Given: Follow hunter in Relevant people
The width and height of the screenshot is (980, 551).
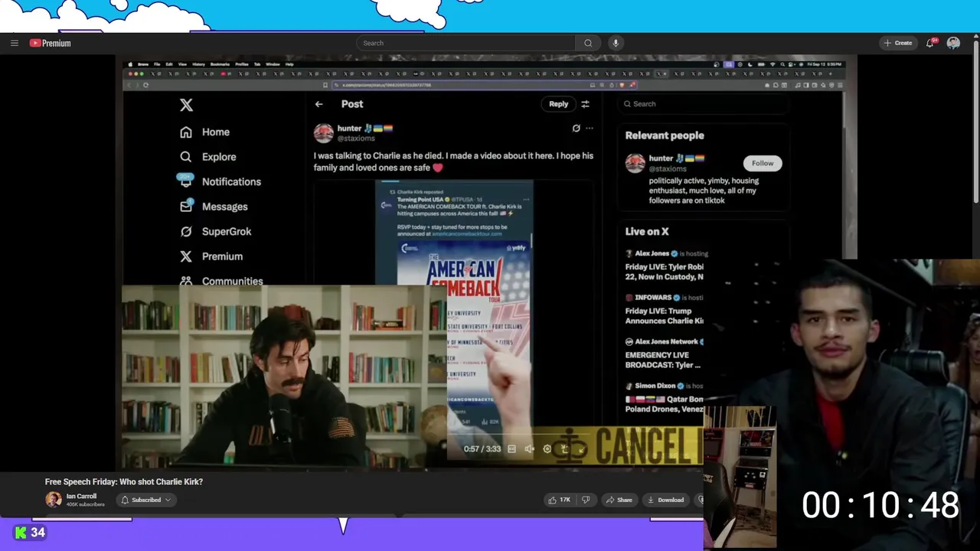Looking at the screenshot, I should point(762,163).
